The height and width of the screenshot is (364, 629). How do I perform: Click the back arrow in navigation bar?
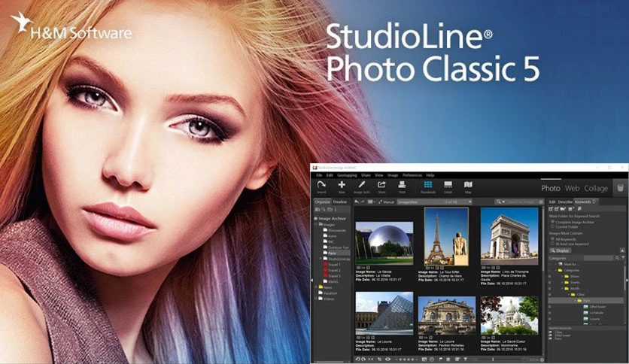(357, 202)
